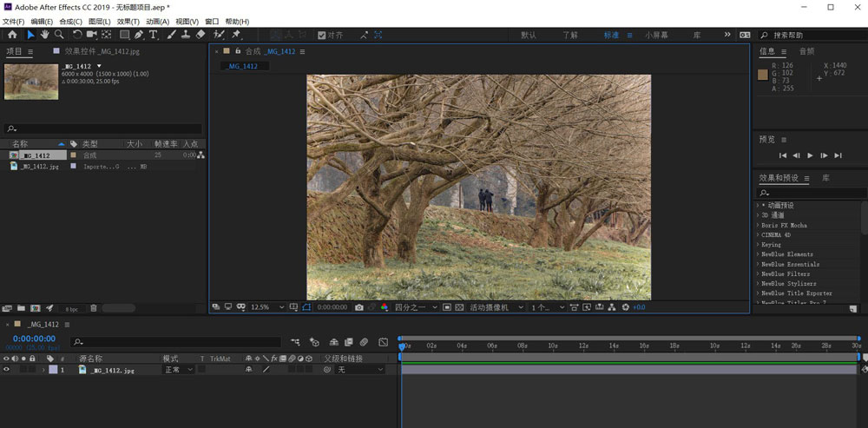The height and width of the screenshot is (428, 868).
Task: Open the show channel RGB color icon
Action: tap(385, 307)
